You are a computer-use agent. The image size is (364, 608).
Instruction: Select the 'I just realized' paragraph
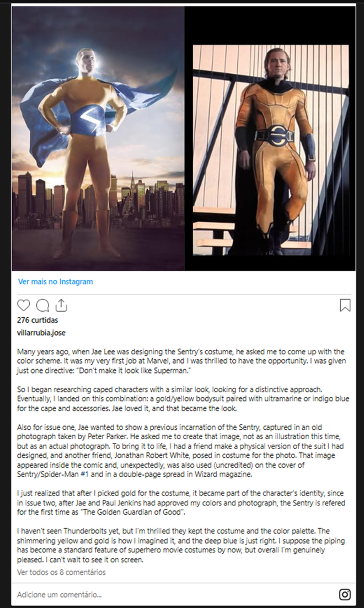[181, 503]
